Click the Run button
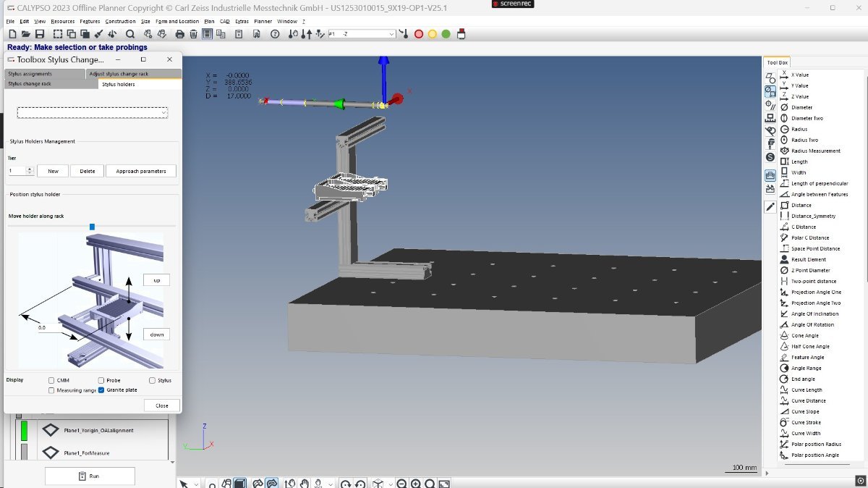Image resolution: width=868 pixels, height=488 pixels. point(90,476)
